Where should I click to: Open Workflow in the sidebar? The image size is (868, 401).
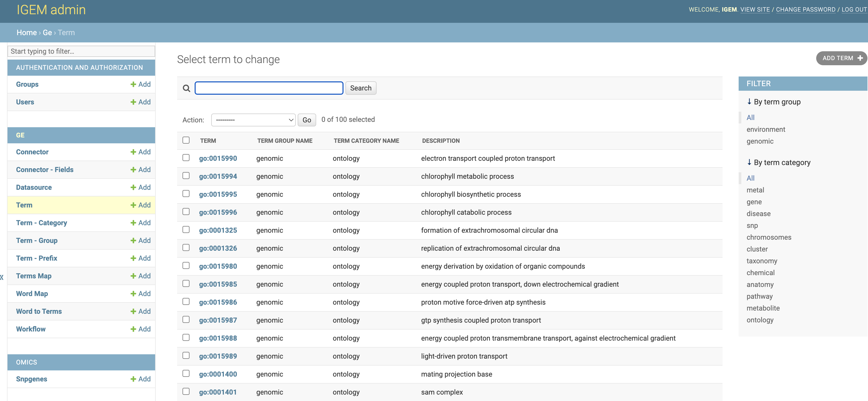[31, 329]
